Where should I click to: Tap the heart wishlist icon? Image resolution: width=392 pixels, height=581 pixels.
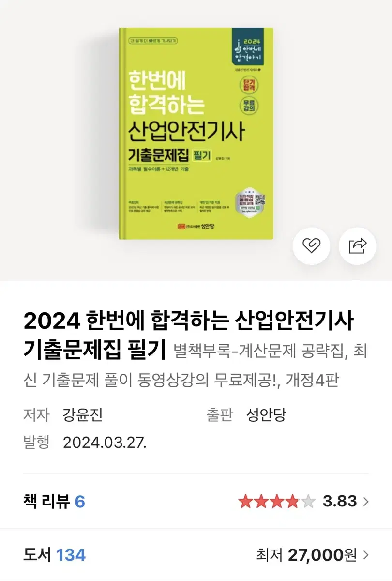312,246
